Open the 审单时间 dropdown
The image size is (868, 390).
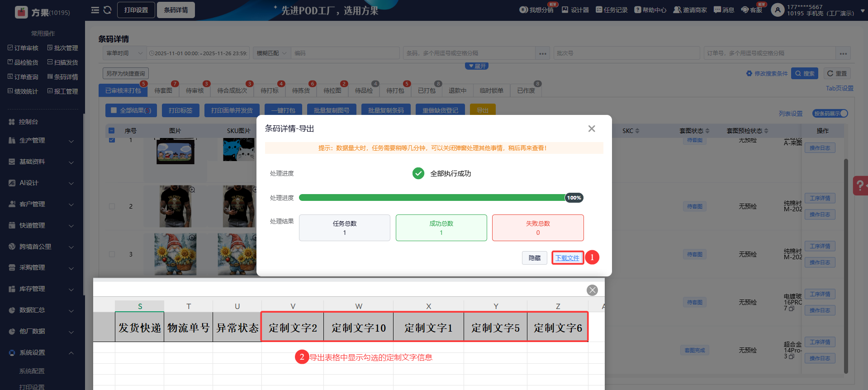[124, 53]
